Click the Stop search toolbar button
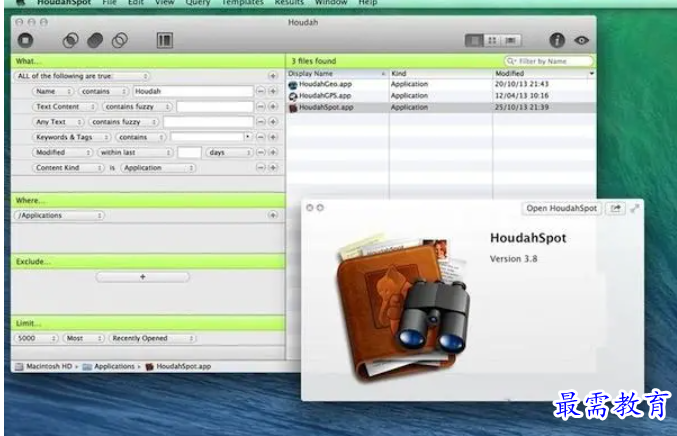This screenshot has height=436, width=677. pos(25,40)
